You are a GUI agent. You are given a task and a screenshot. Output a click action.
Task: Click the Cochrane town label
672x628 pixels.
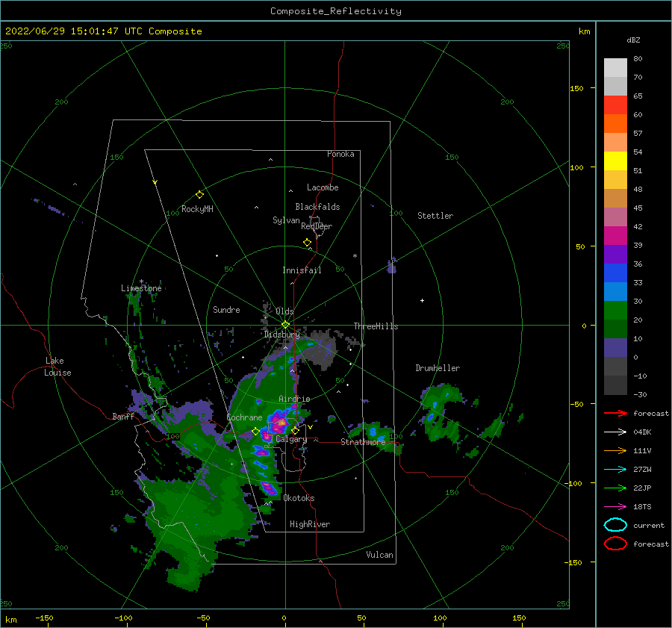244,417
